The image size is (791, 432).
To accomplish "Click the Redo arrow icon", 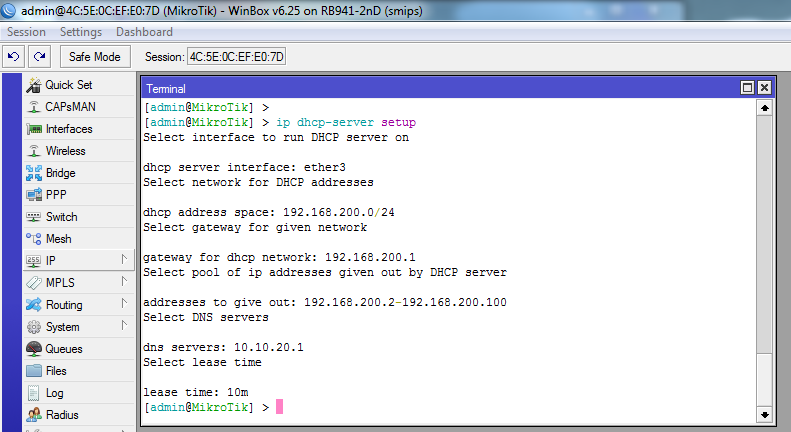I will (39, 57).
